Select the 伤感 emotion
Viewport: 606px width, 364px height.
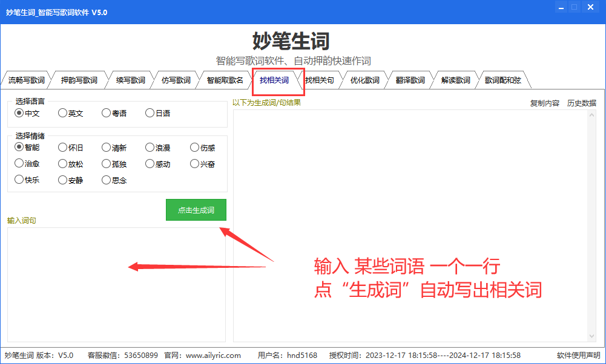pyautogui.click(x=203, y=148)
